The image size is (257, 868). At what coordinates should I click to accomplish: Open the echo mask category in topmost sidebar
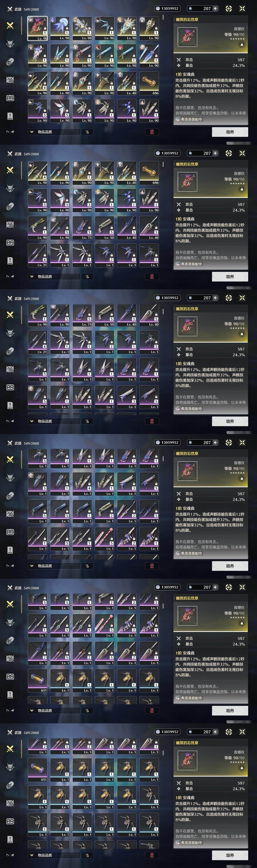point(10,44)
